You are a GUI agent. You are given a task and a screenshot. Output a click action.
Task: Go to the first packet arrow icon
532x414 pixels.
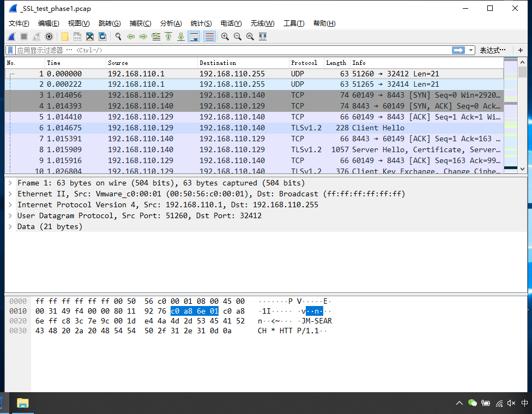[168, 37]
